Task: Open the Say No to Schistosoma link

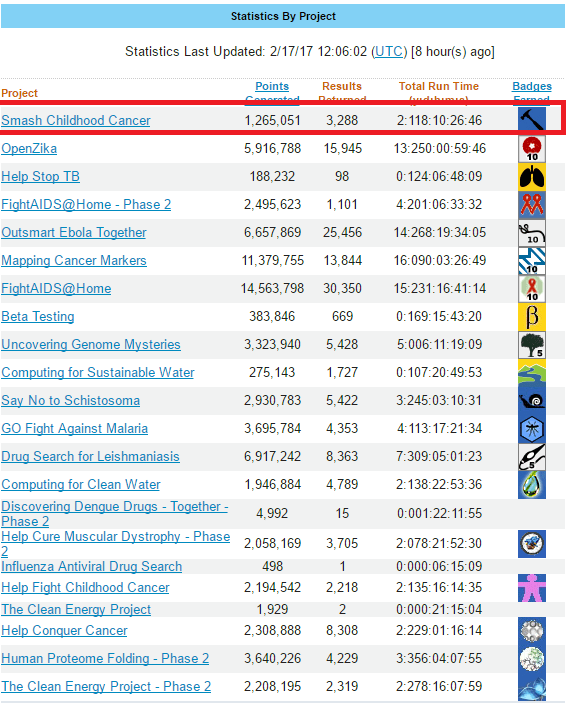Action: (x=71, y=400)
